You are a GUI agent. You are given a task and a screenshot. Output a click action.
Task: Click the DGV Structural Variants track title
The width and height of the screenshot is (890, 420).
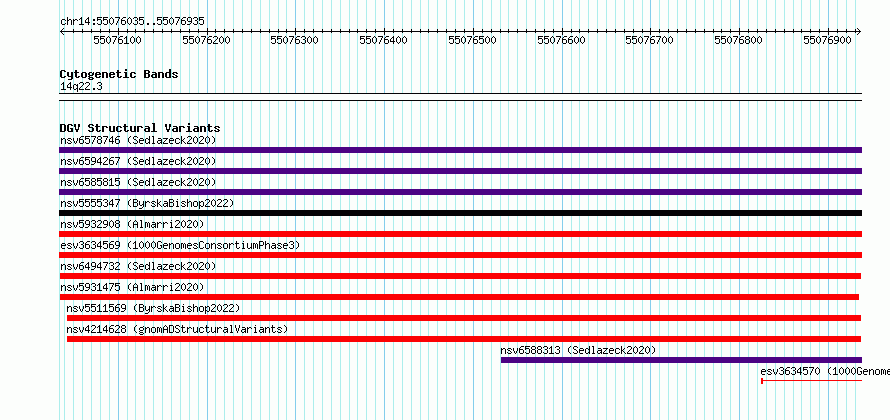(140, 128)
